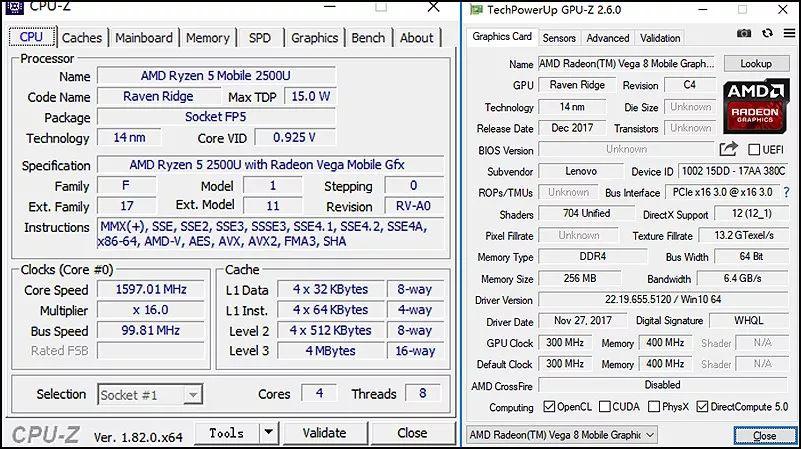Open the GPU-Z hamburger menu

pos(789,33)
